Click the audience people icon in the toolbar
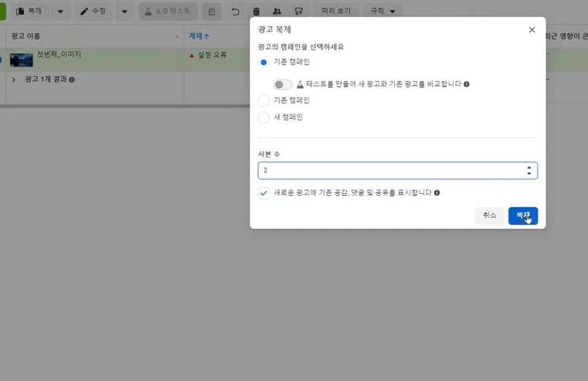 tap(277, 12)
